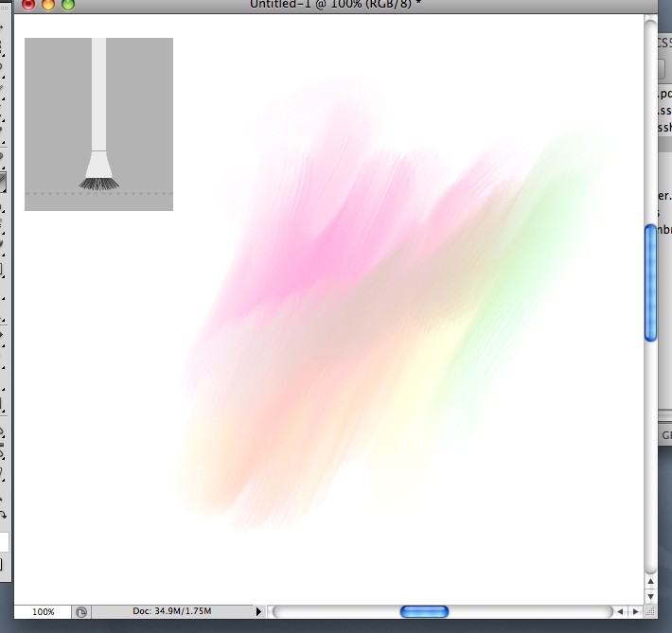Viewport: 672px width, 633px height.
Task: Click the swap colors curved arrow icon
Action: pyautogui.click(x=4, y=515)
